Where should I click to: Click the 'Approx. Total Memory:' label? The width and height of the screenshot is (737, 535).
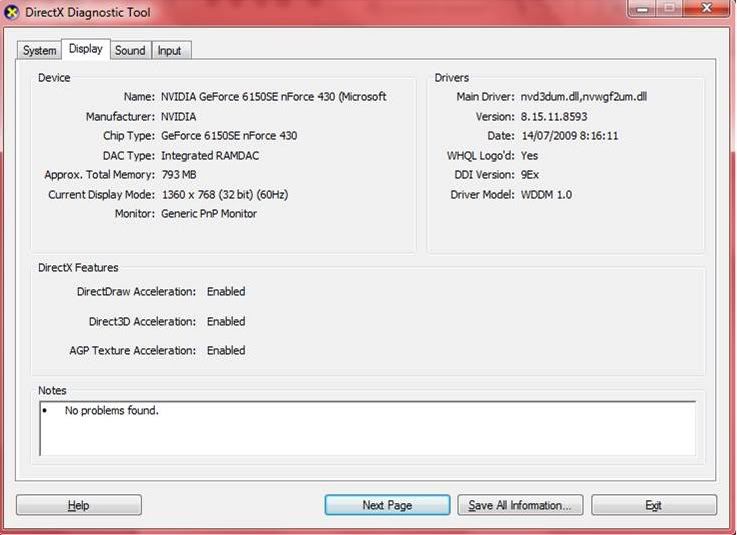click(100, 175)
